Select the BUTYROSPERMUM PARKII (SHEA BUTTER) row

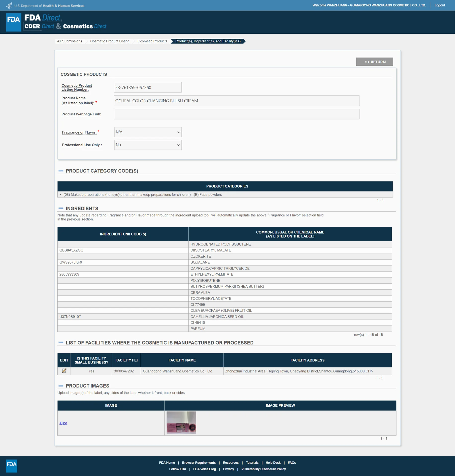225,286
